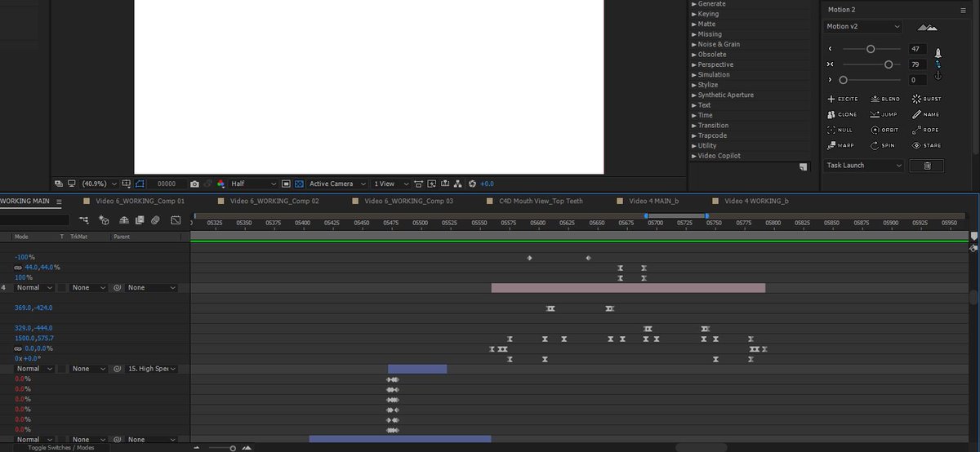This screenshot has width=980, height=452.
Task: Open the Motion 2 panel menu
Action: (x=962, y=9)
